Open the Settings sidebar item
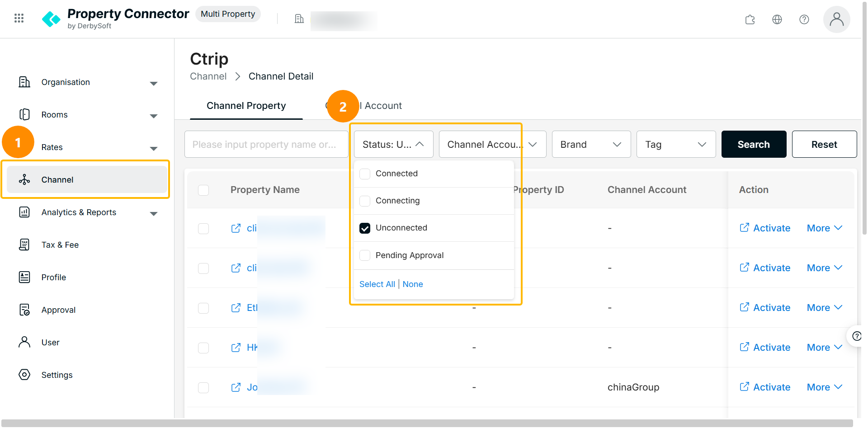 point(87,375)
